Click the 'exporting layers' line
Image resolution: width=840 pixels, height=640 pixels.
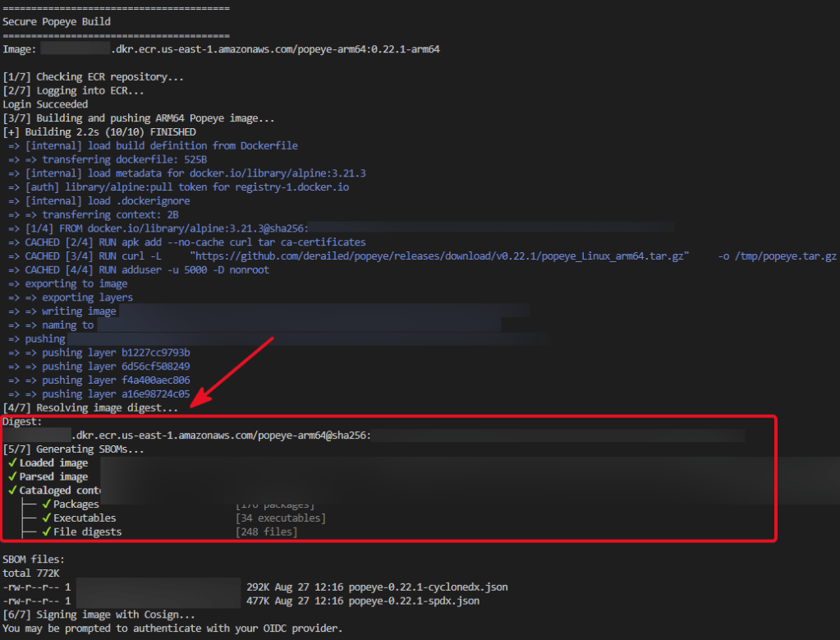tap(70, 297)
